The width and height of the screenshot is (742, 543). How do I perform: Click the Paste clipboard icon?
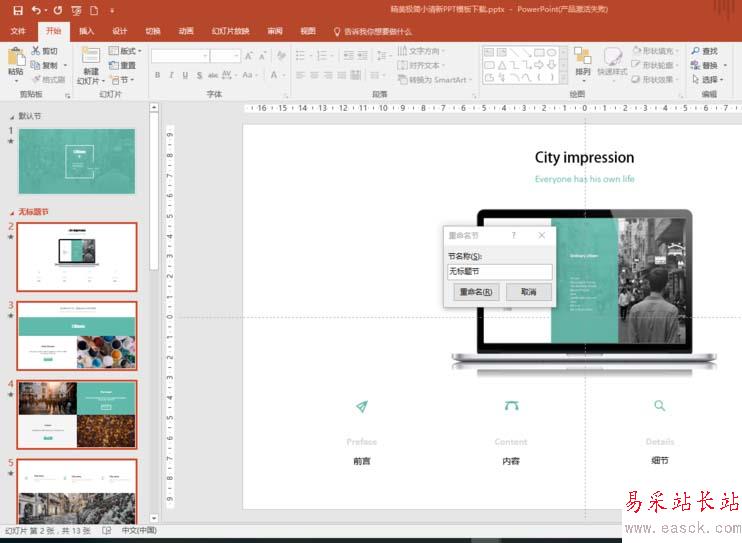16,57
